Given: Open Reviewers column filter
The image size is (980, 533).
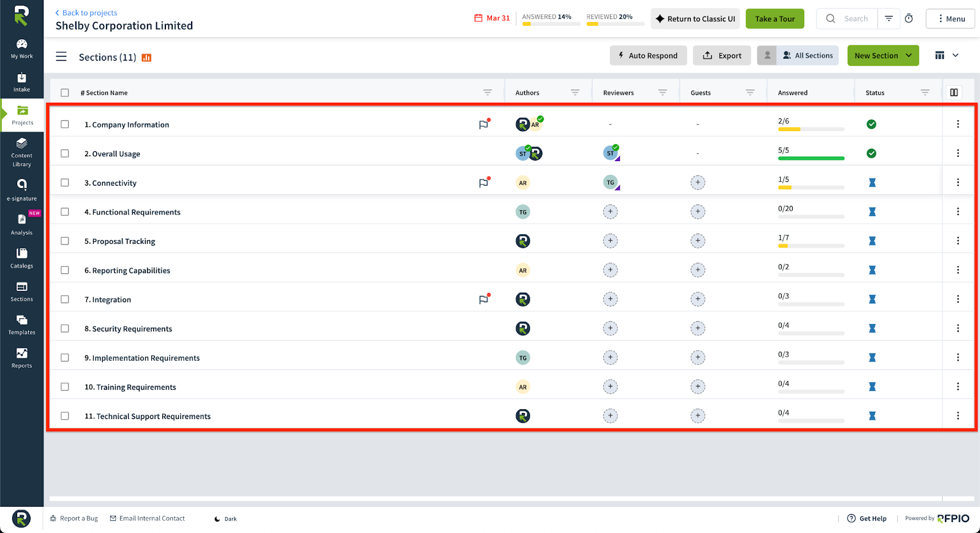Looking at the screenshot, I should point(663,93).
